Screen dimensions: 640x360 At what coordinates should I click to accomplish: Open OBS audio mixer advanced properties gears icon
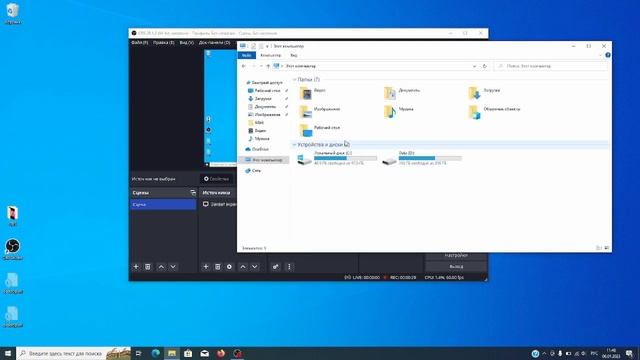(x=276, y=267)
